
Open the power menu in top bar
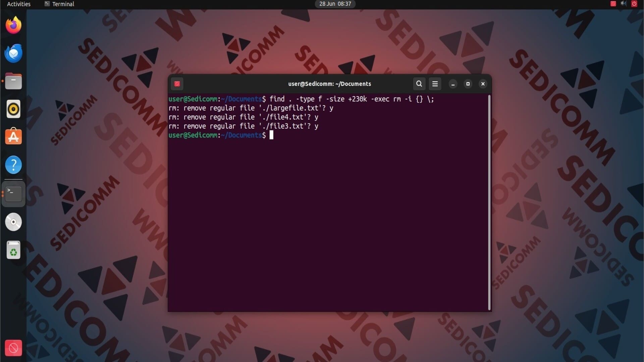coord(634,4)
